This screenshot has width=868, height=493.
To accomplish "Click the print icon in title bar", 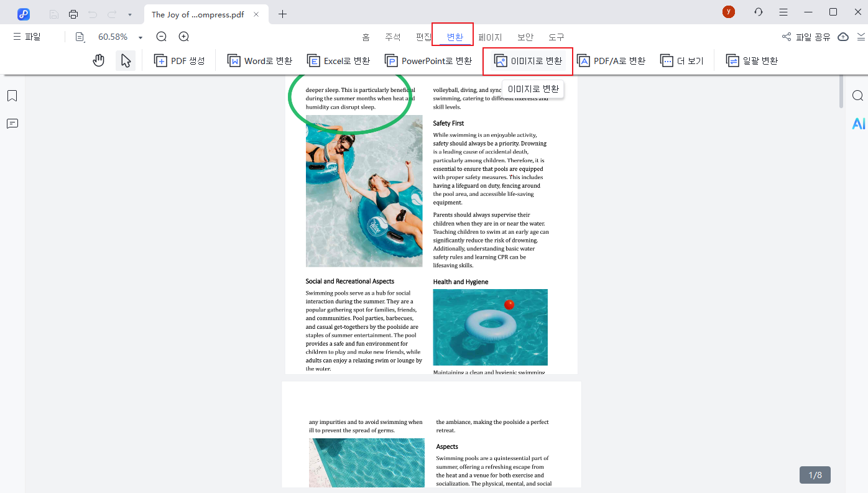I will click(73, 14).
